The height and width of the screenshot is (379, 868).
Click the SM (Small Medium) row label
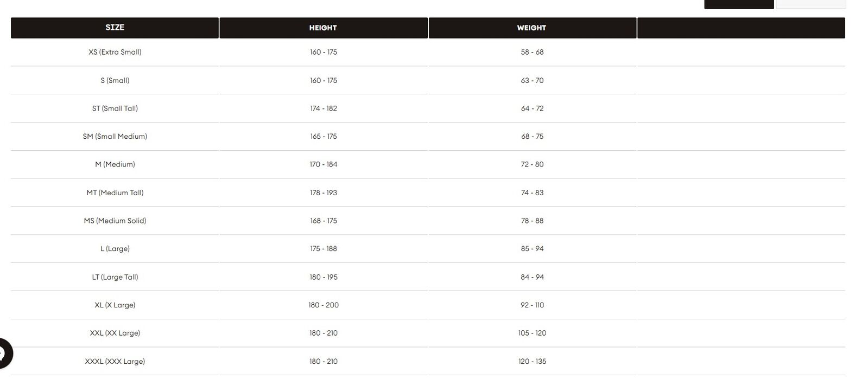pos(115,137)
